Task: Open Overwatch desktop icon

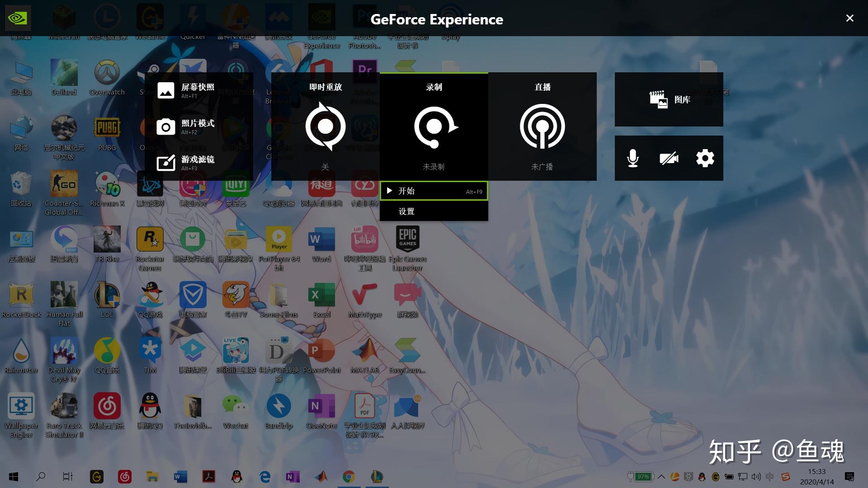Action: (107, 78)
